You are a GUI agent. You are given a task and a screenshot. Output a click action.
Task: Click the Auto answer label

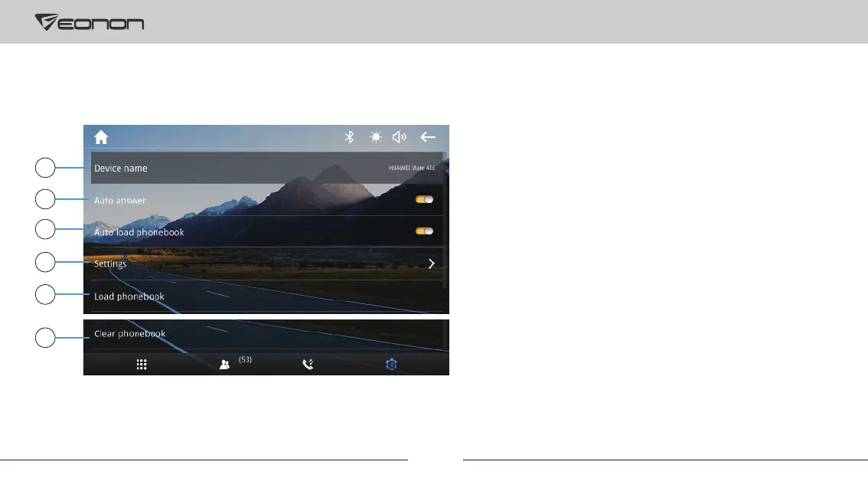point(120,201)
